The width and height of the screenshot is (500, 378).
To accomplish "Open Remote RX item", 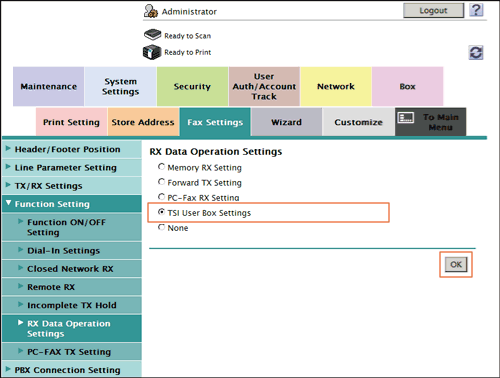I will [72, 287].
